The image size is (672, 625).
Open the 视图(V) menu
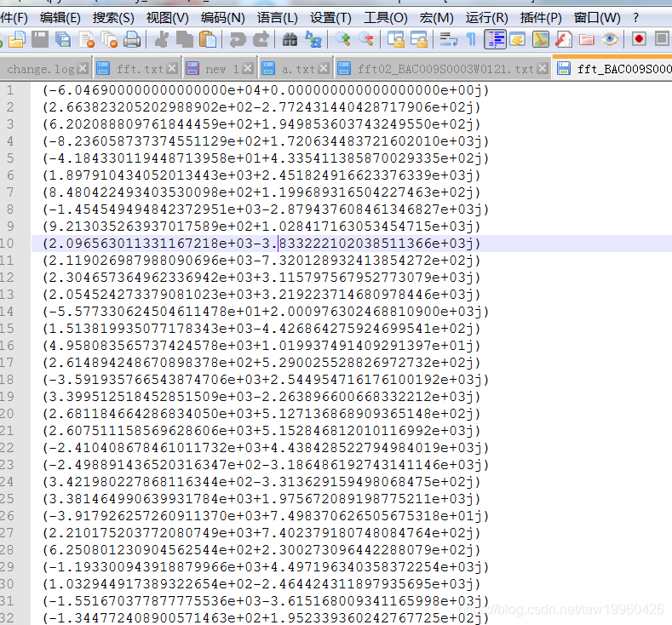[x=167, y=18]
